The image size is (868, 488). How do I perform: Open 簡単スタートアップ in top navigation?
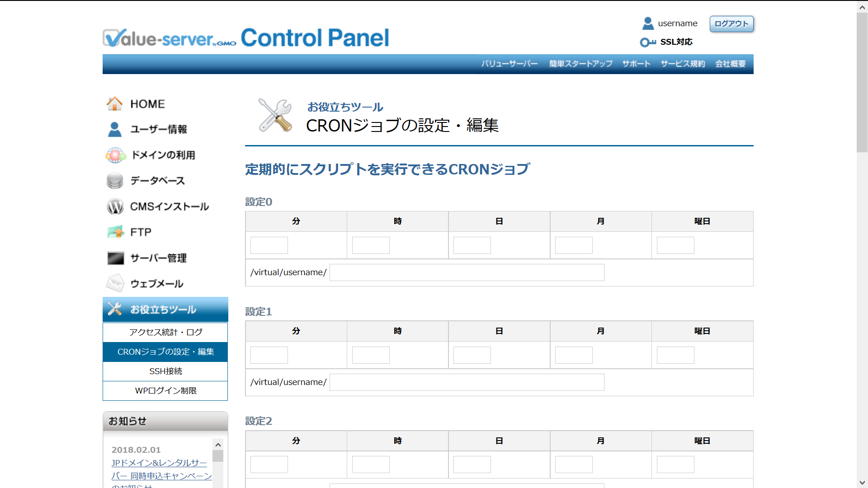coord(580,64)
